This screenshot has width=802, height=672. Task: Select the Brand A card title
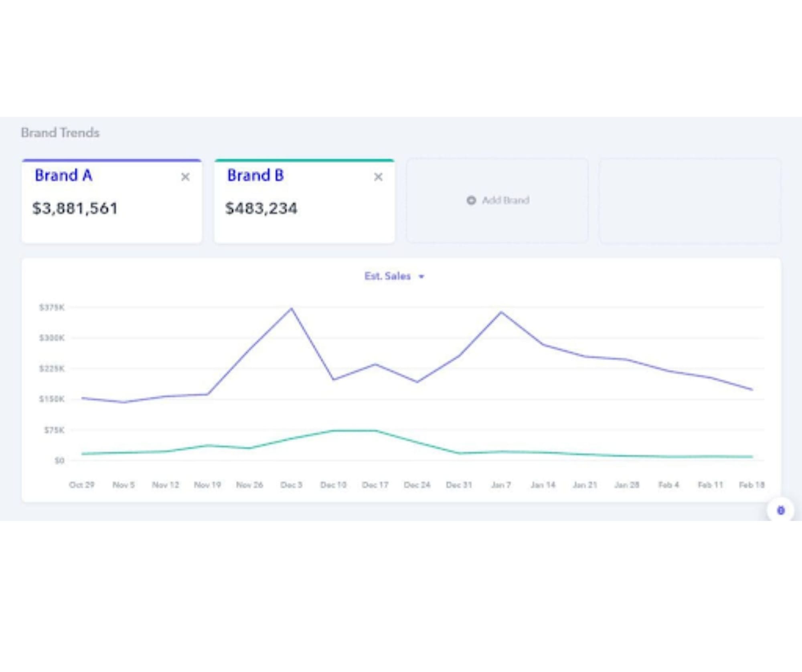(64, 176)
